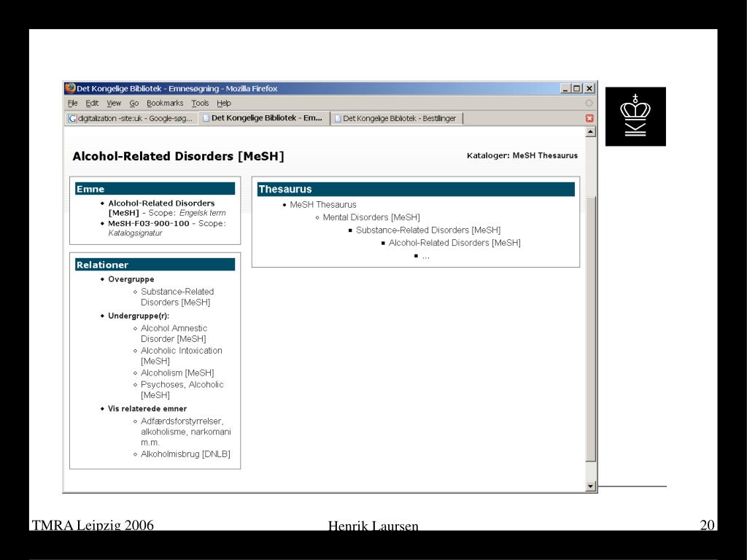Open Alcoholic Intoxication [MeSH] link

coord(181,356)
